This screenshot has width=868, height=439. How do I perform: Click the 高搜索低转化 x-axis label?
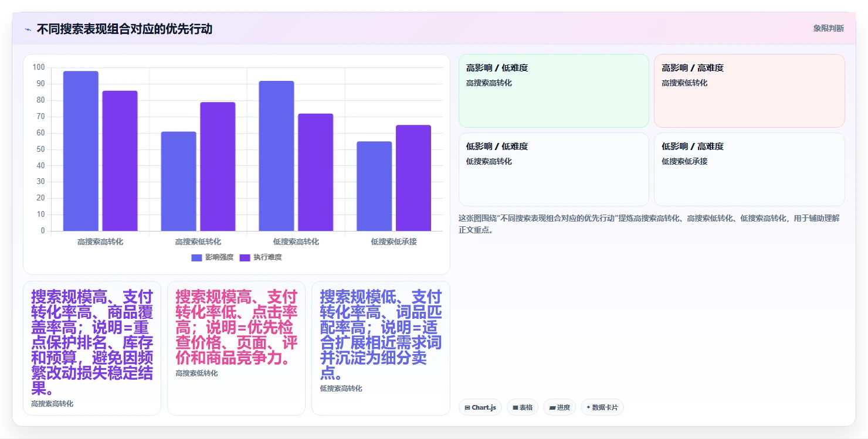(x=198, y=241)
